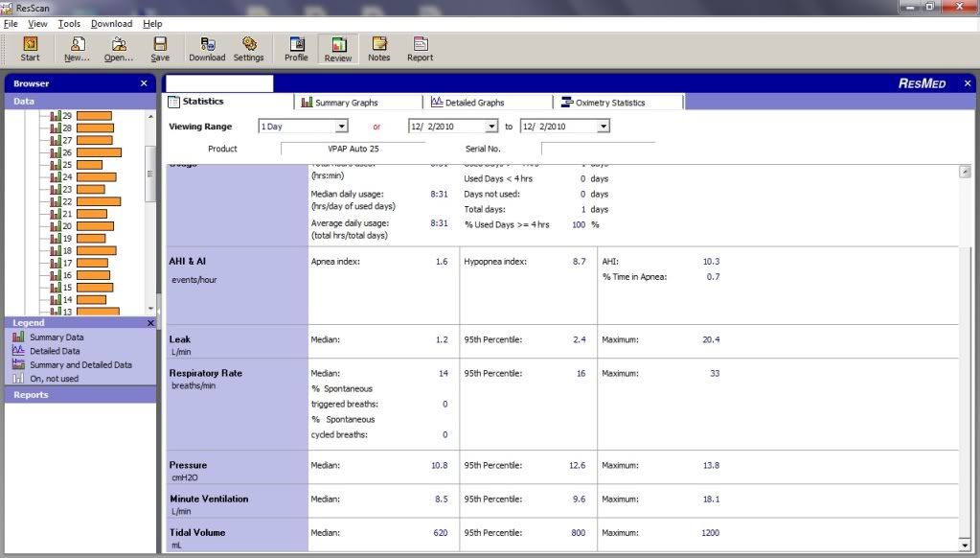The image size is (980, 558).
Task: Open Settings from the toolbar
Action: (249, 49)
